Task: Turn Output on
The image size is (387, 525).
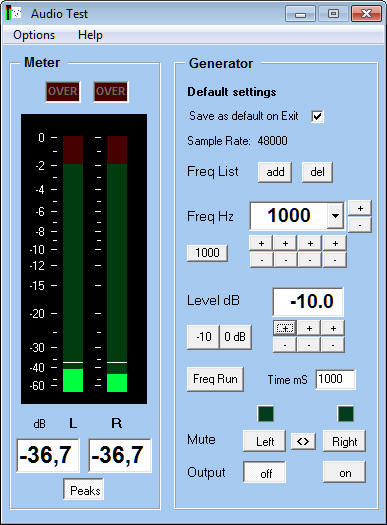Action: coord(344,472)
